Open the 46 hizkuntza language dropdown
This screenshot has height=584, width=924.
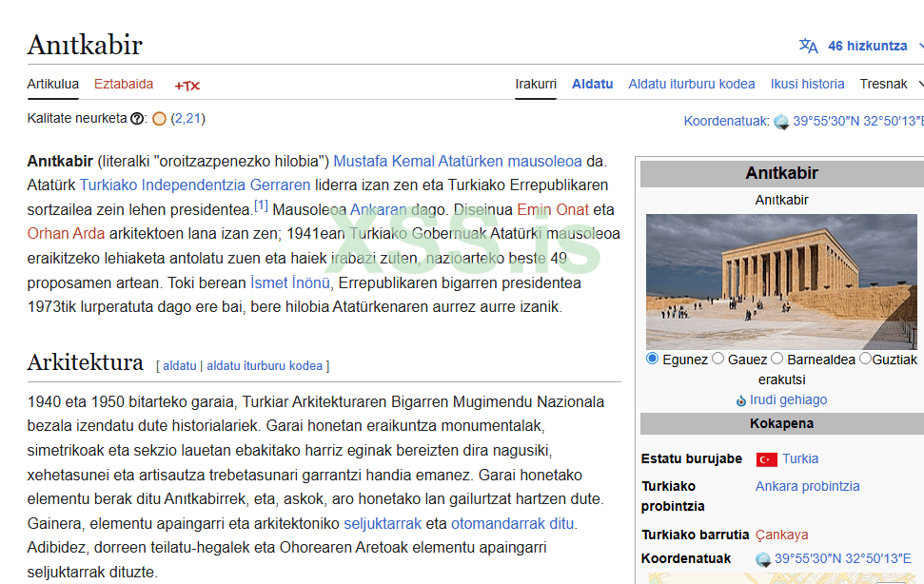[867, 46]
